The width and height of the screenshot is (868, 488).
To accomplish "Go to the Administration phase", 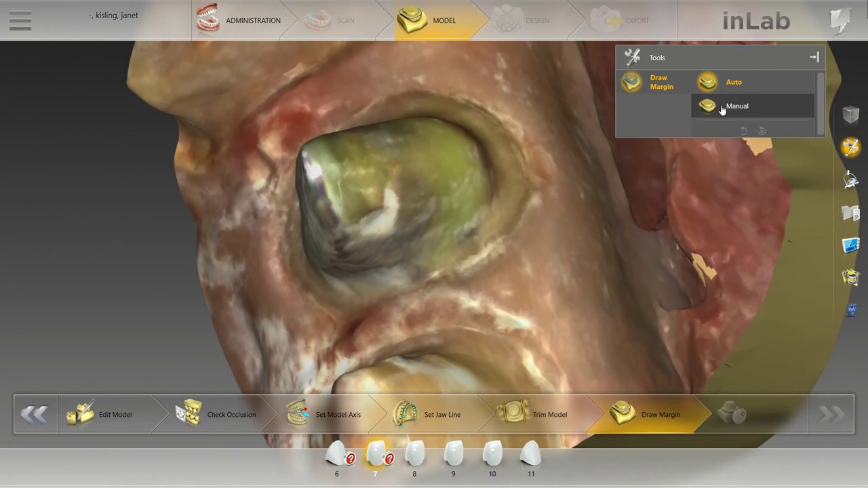I will click(x=239, y=20).
